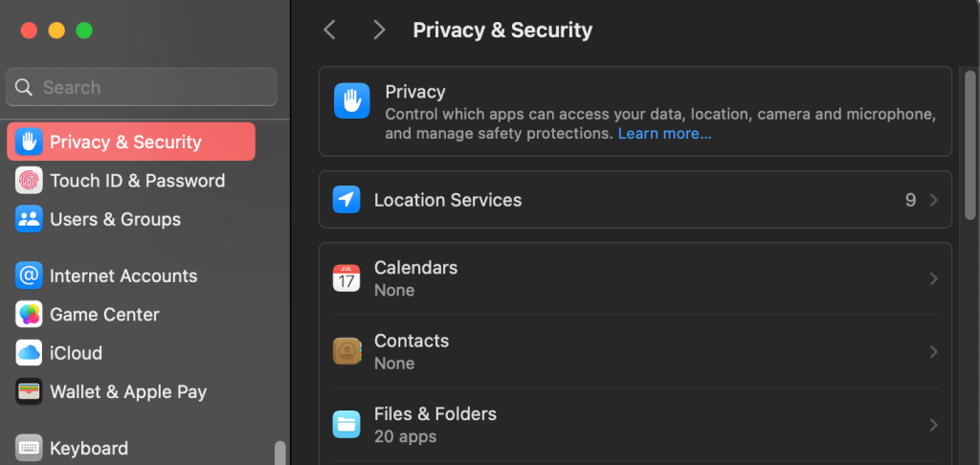The width and height of the screenshot is (980, 465).
Task: Expand the Contacts row chevron
Action: tap(934, 351)
